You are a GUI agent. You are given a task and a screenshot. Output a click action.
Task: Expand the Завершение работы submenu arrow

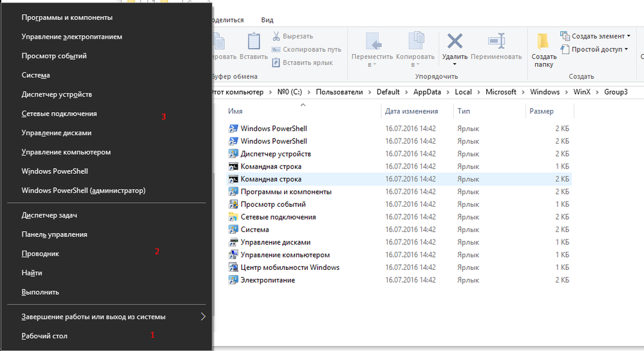point(203,316)
